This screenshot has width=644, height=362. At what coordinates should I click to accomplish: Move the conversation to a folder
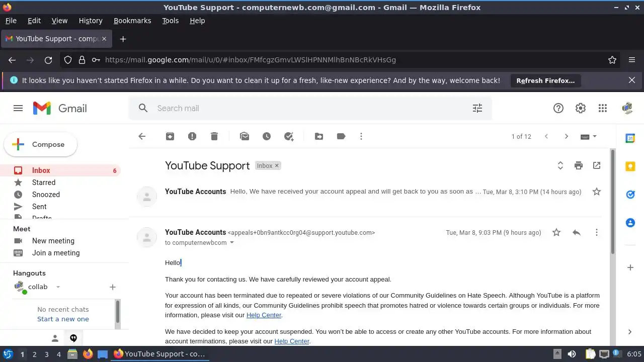[x=319, y=136]
